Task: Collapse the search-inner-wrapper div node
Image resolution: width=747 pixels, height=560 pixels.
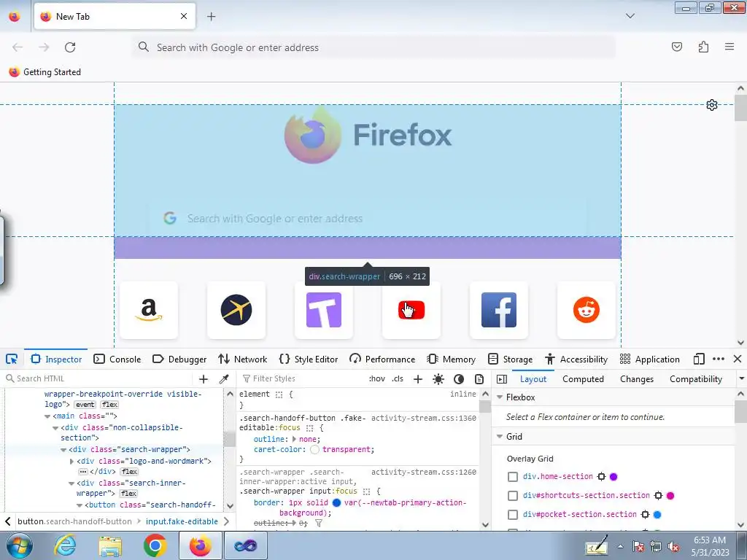Action: (x=71, y=483)
